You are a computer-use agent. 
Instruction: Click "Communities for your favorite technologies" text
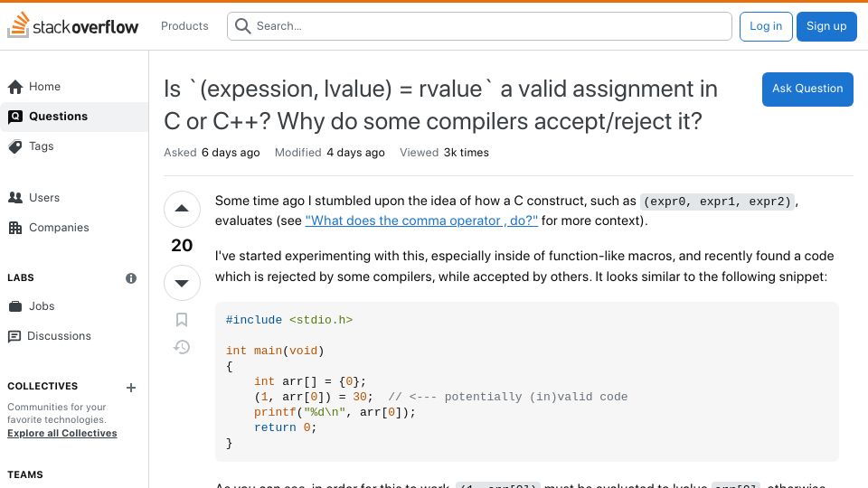(x=56, y=413)
